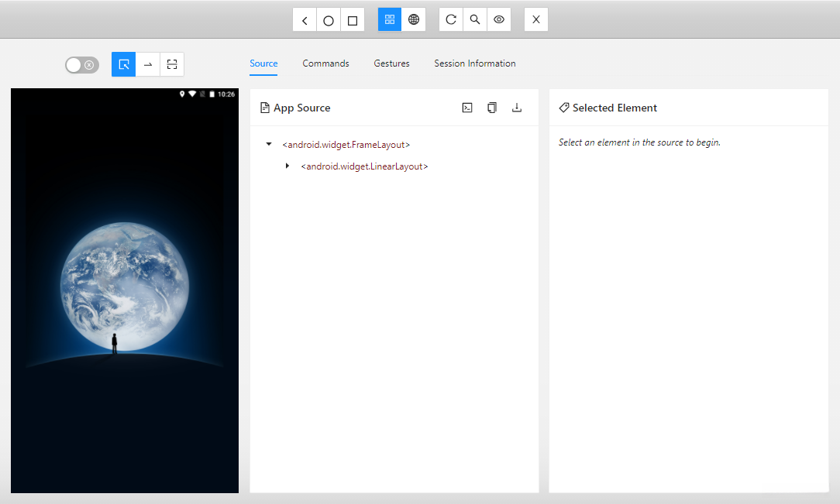Quit the session with the X button
840x504 pixels.
click(x=536, y=20)
